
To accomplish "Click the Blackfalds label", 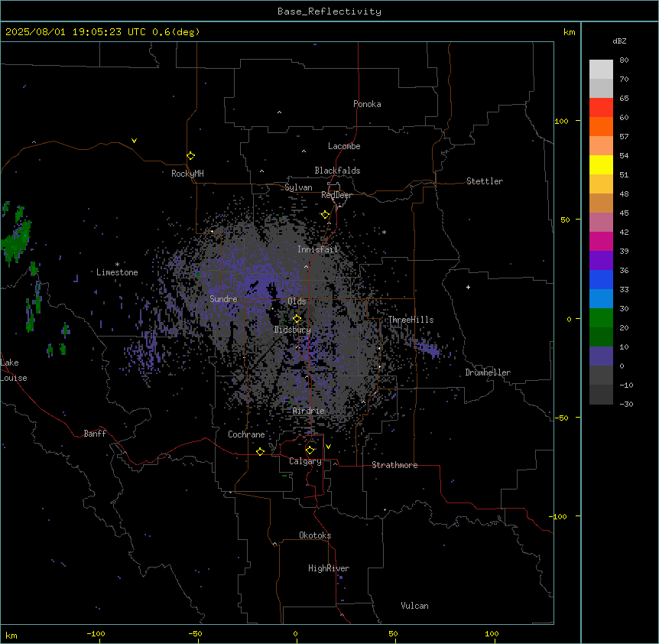I will (337, 171).
